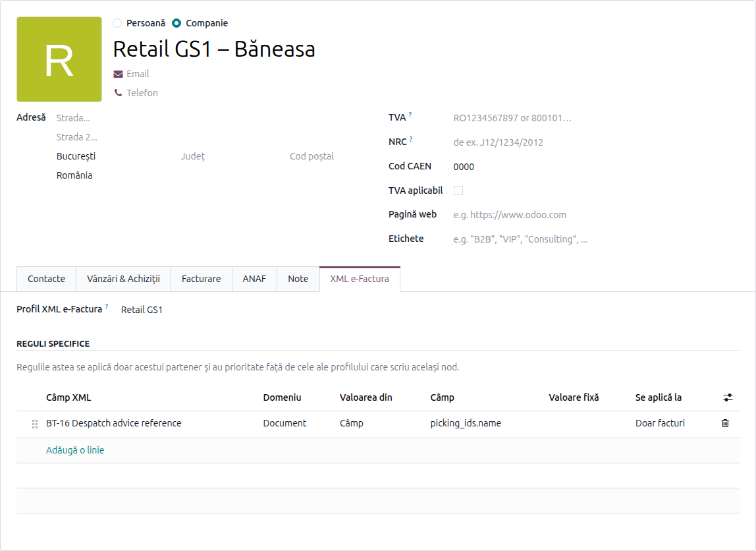
Task: Click Adăugă o linie link
Action: click(75, 450)
